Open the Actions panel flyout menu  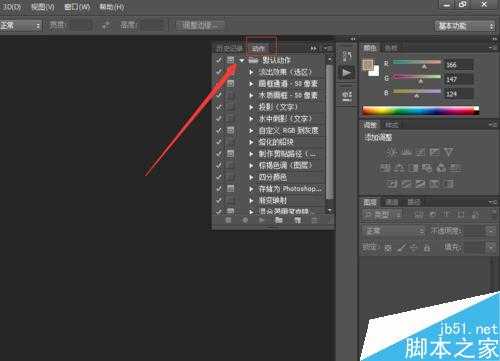click(327, 49)
